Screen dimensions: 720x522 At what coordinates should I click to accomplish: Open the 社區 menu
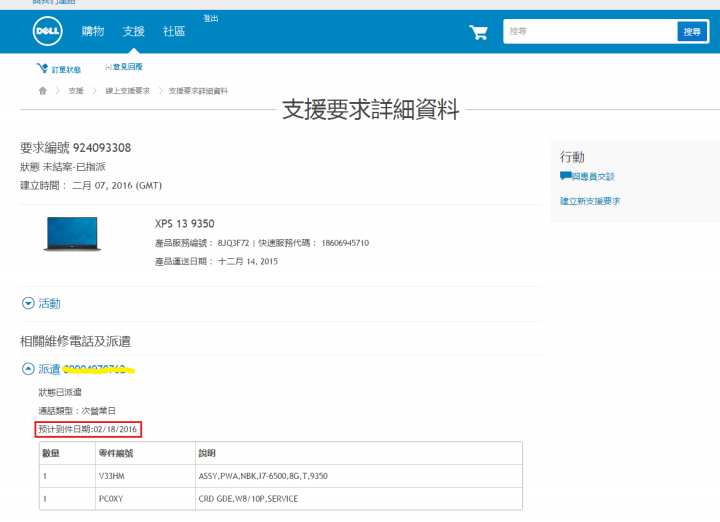tap(174, 31)
